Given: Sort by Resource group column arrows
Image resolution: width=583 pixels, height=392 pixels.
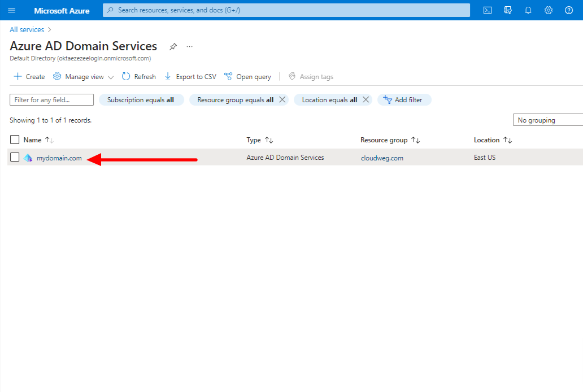Looking at the screenshot, I should coord(416,140).
